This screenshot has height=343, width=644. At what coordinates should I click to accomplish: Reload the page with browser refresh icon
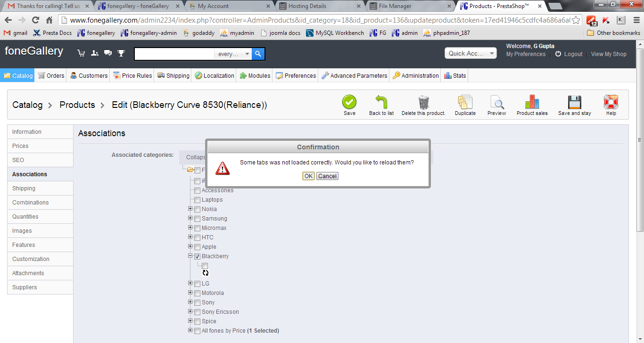pyautogui.click(x=35, y=20)
